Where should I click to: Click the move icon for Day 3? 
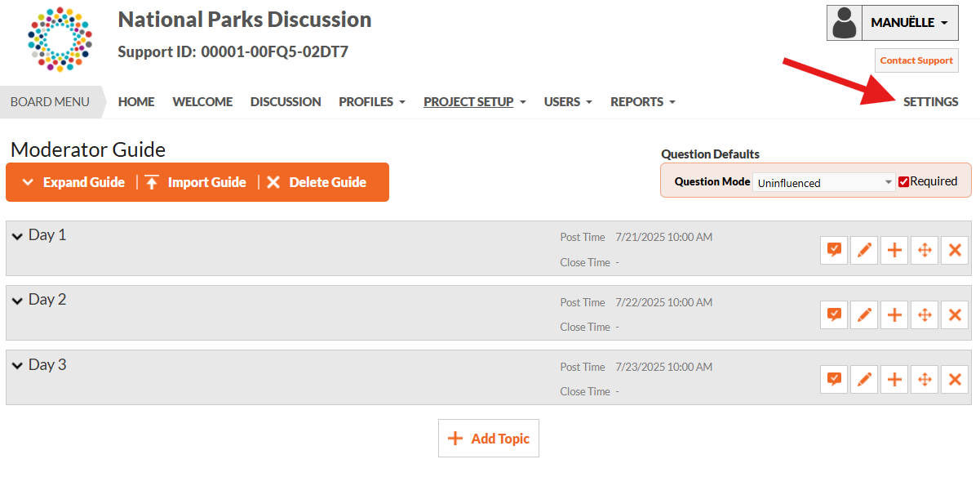pos(925,380)
